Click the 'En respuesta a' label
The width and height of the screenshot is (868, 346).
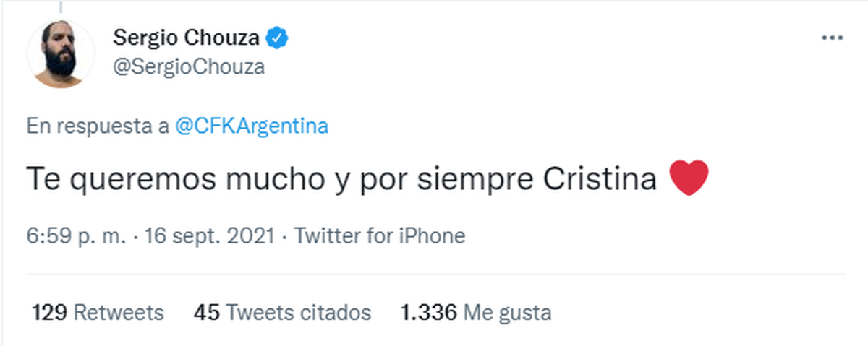tap(97, 126)
